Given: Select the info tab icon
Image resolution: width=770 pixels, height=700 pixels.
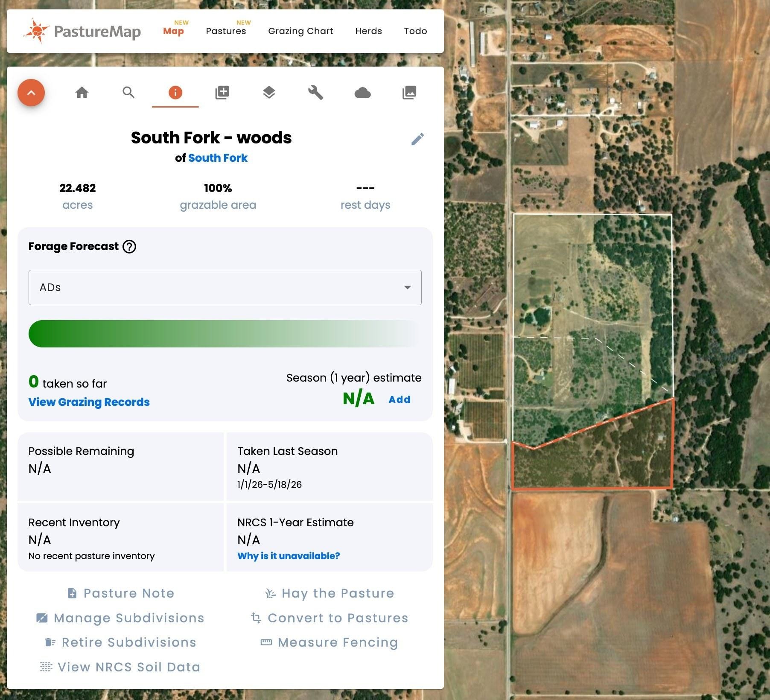Looking at the screenshot, I should click(175, 93).
